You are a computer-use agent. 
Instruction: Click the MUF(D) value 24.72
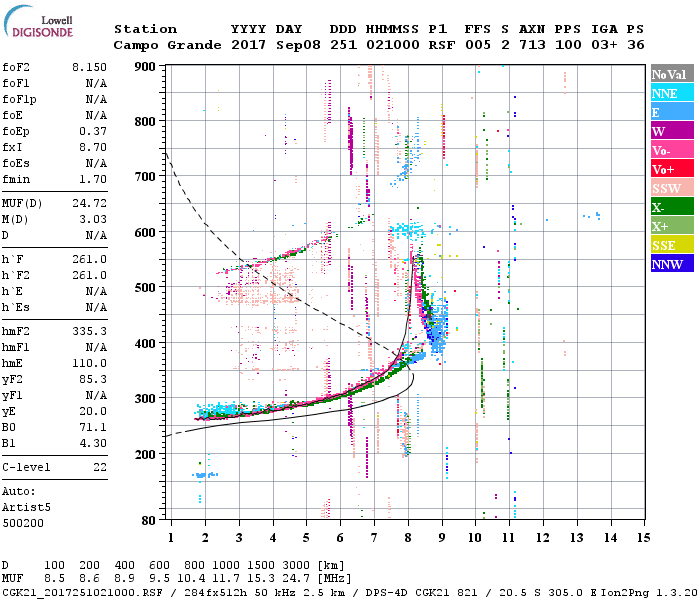coord(89,204)
